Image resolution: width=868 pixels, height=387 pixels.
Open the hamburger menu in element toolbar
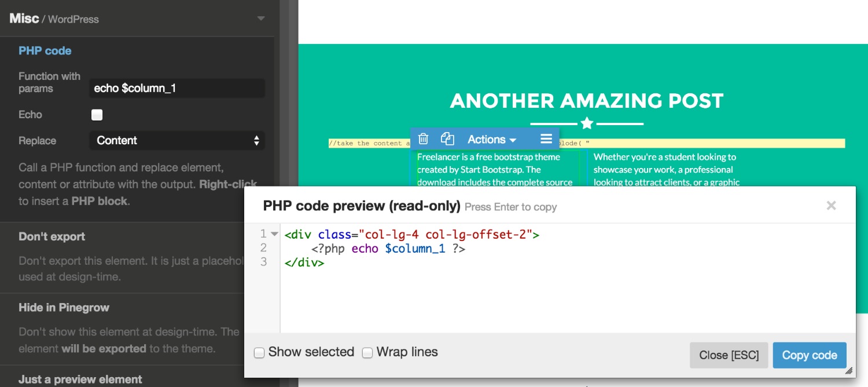[x=546, y=139]
